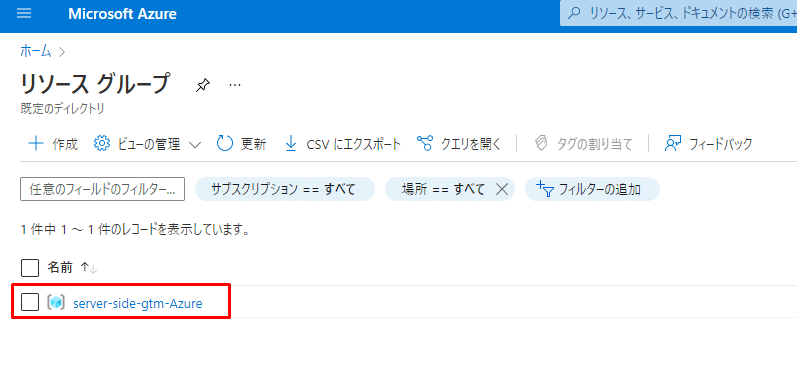Viewport: 797px width, 382px height.
Task: Expand chevron next to ビューの管理
Action: [x=195, y=145]
